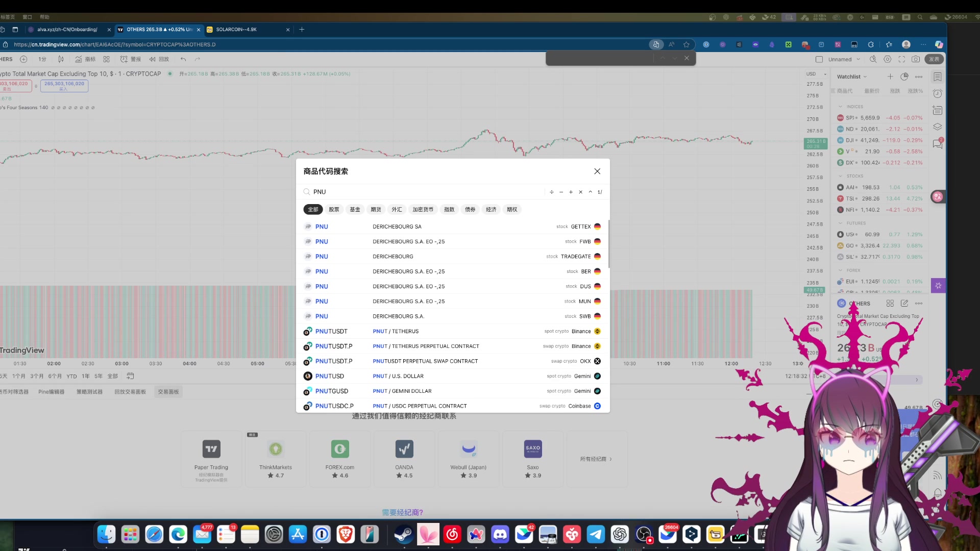Viewport: 980px width, 551px height.
Task: Open quick search icon in chart header
Action: 873,59
